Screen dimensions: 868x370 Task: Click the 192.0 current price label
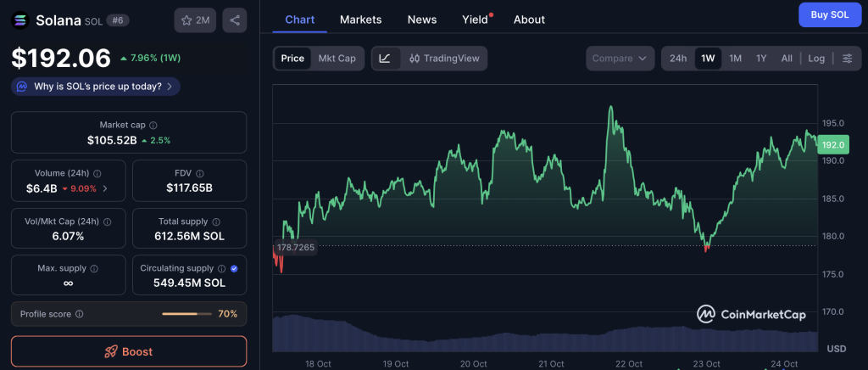(x=833, y=144)
